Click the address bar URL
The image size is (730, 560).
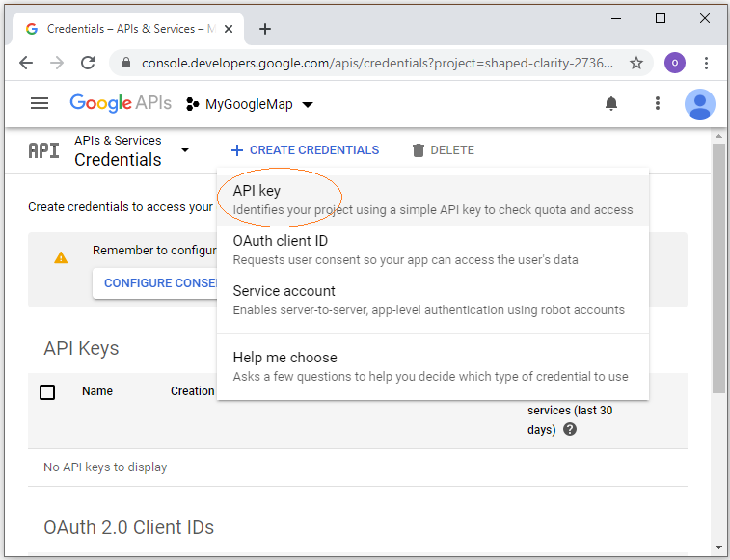pyautogui.click(x=377, y=63)
